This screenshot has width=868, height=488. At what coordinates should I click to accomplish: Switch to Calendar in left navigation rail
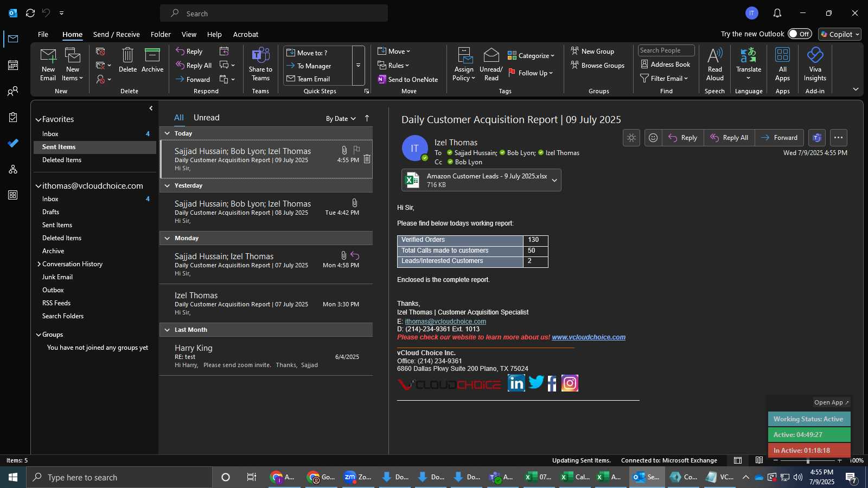[x=13, y=65]
